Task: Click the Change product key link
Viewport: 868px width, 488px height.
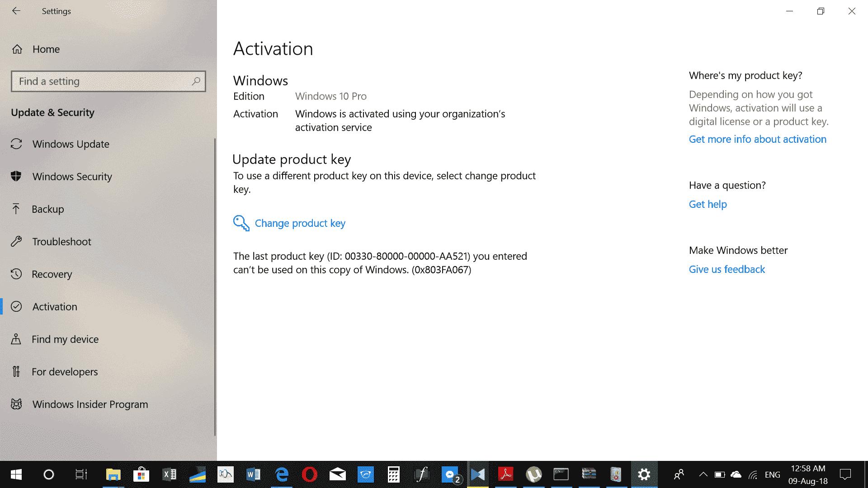Action: pos(300,223)
